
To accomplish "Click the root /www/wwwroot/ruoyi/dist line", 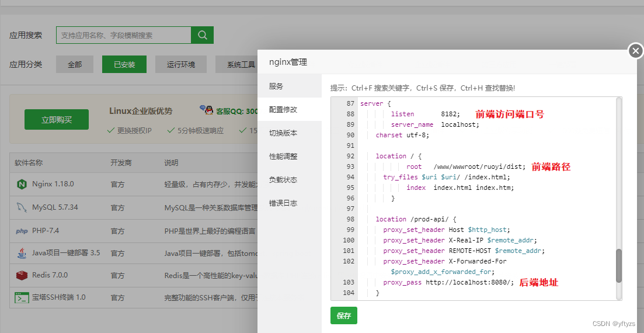I will 466,166.
